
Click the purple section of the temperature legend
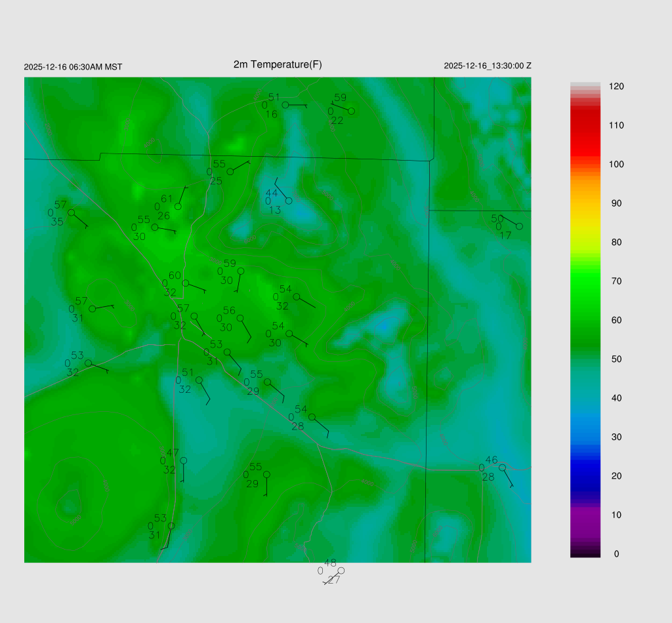pos(585,518)
